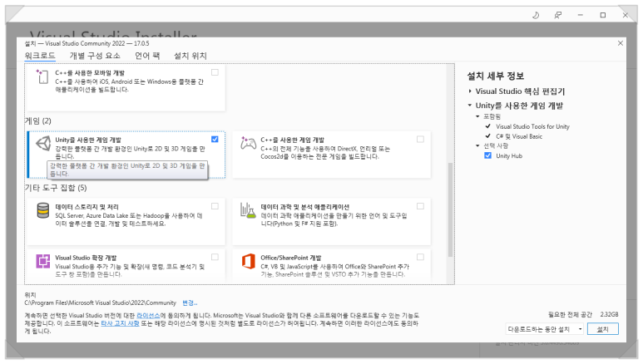Click the C# 및 Visual Basic item

[519, 136]
